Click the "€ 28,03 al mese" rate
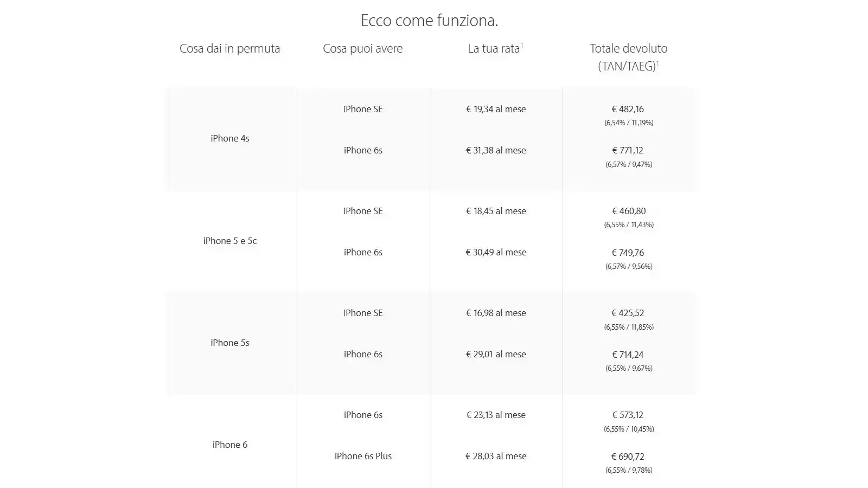Viewport: 868px width, 488px height. [496, 456]
